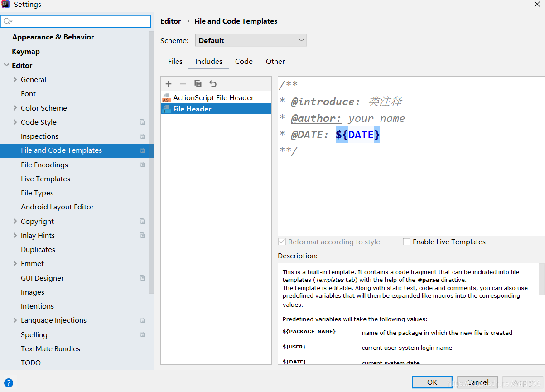The image size is (545, 392).
Task: Click into the settings search field
Action: (x=76, y=21)
